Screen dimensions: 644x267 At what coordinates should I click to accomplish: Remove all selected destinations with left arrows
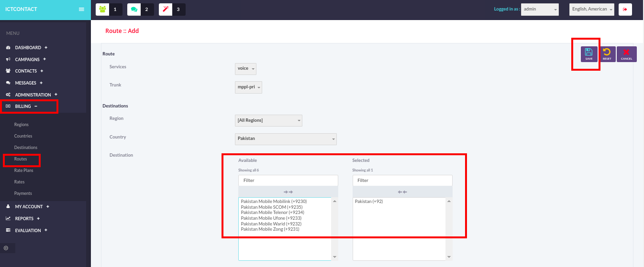402,192
